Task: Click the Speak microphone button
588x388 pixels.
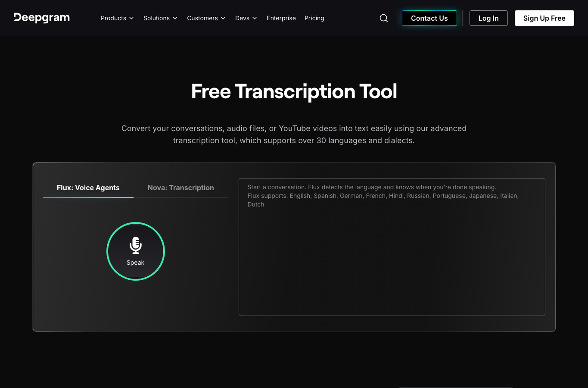Action: tap(136, 251)
